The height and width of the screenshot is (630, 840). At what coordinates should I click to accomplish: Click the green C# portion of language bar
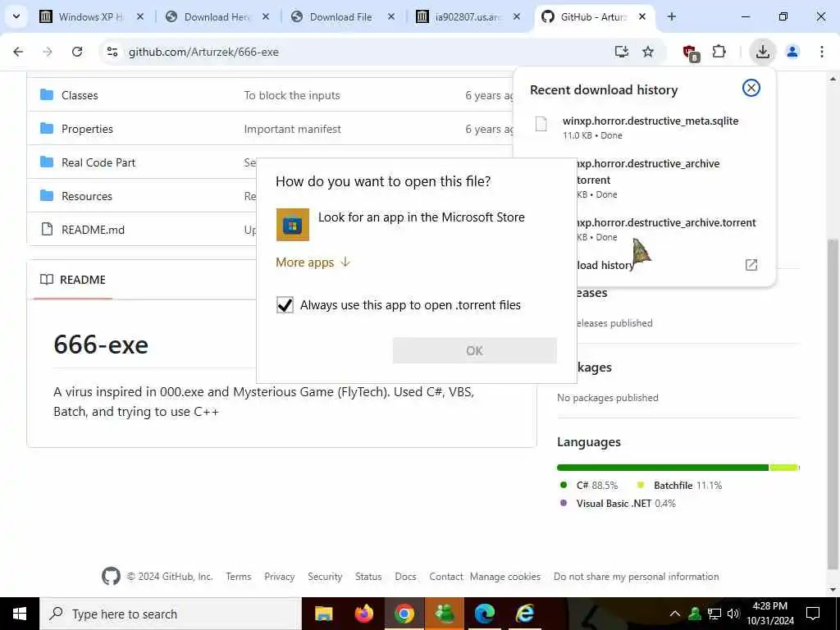pyautogui.click(x=663, y=468)
